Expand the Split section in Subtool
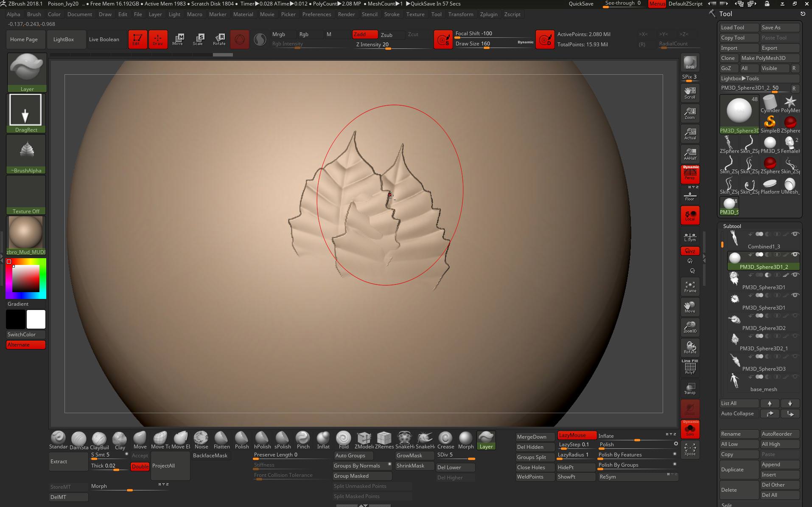 click(x=727, y=504)
